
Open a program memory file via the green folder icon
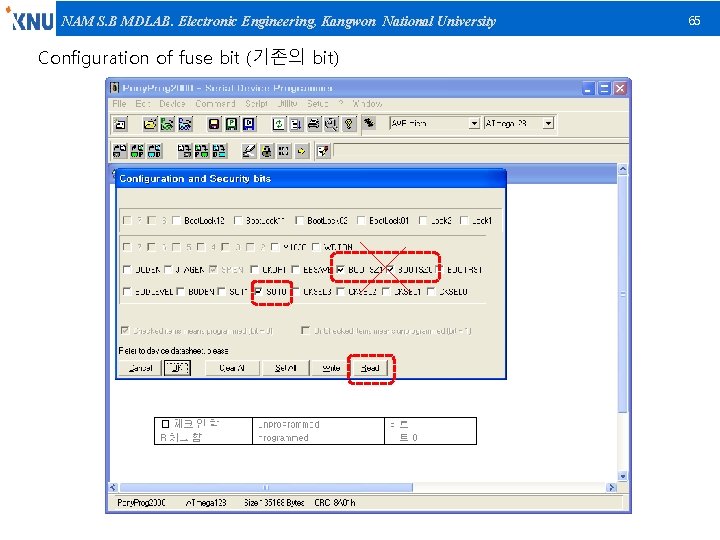167,124
